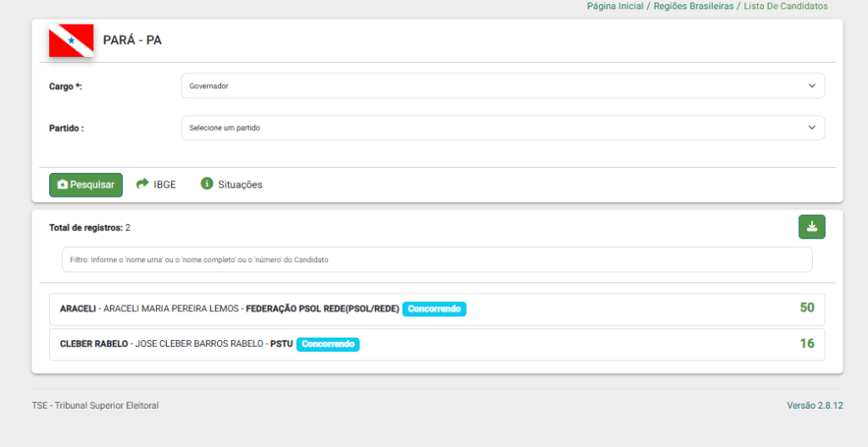This screenshot has height=447, width=868.
Task: Click the IBGE link text
Action: (x=164, y=185)
